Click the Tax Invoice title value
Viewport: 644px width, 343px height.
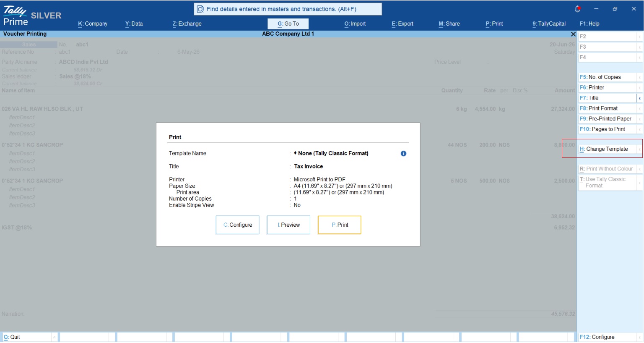pos(309,167)
